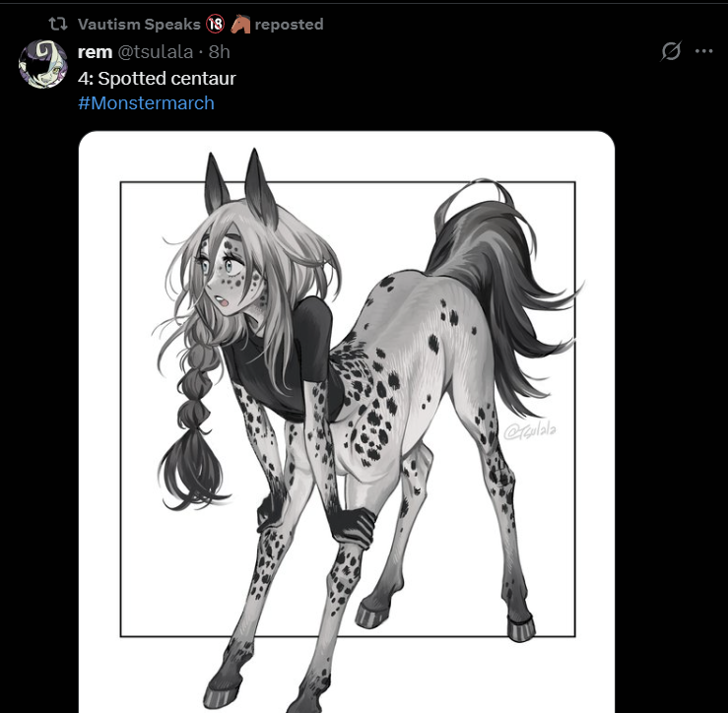
Task: Open the Grok slashed-circle icon
Action: (x=671, y=51)
